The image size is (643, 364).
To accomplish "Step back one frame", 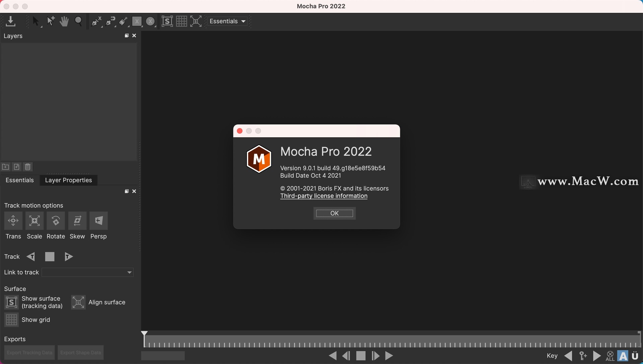I will [346, 356].
